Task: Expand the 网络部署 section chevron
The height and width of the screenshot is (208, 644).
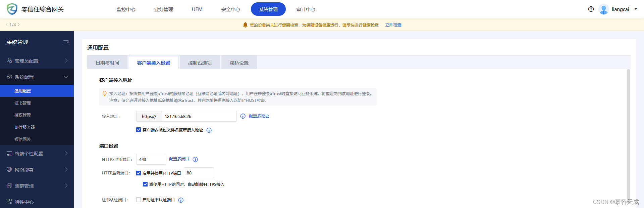Action: pyautogui.click(x=66, y=169)
